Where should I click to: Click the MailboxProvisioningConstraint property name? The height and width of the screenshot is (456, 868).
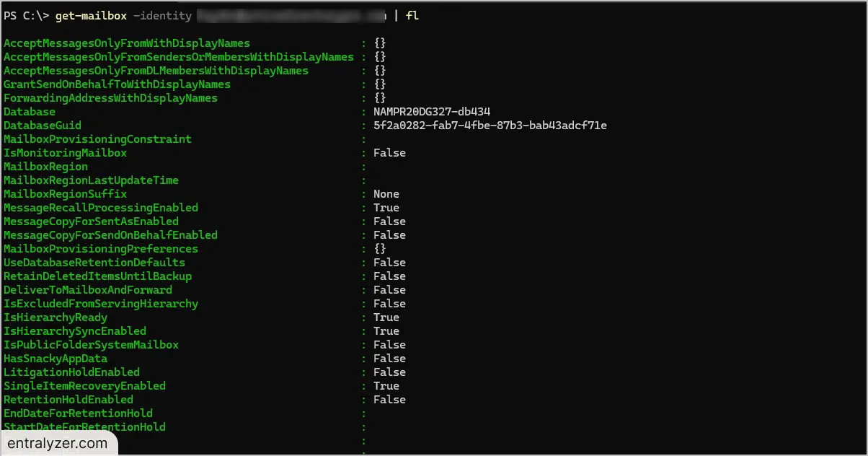pyautogui.click(x=97, y=139)
